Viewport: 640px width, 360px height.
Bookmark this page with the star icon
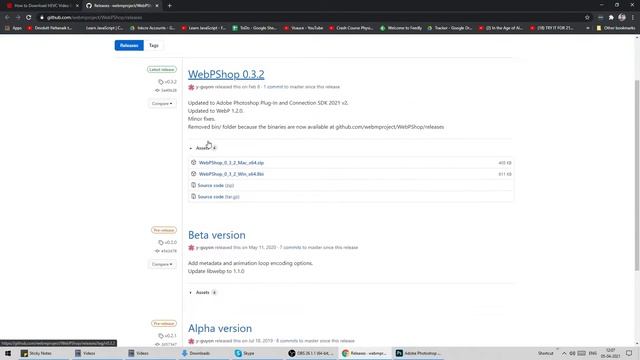587,18
